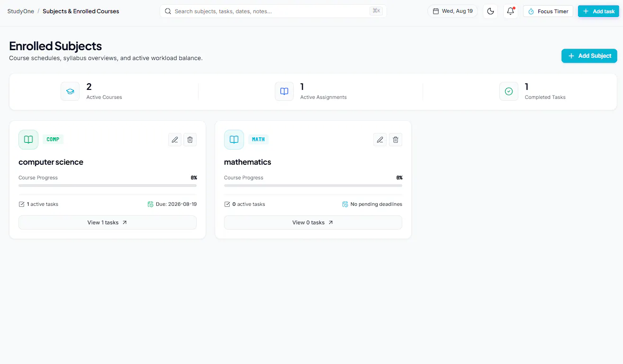Click mathematics course progress bar
The width and height of the screenshot is (623, 364).
point(313,186)
